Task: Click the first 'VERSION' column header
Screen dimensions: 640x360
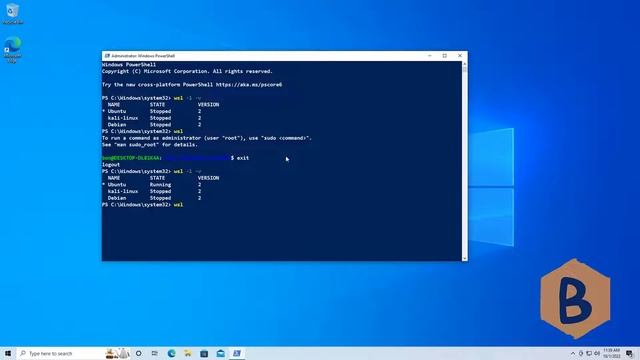Action: pos(209,105)
